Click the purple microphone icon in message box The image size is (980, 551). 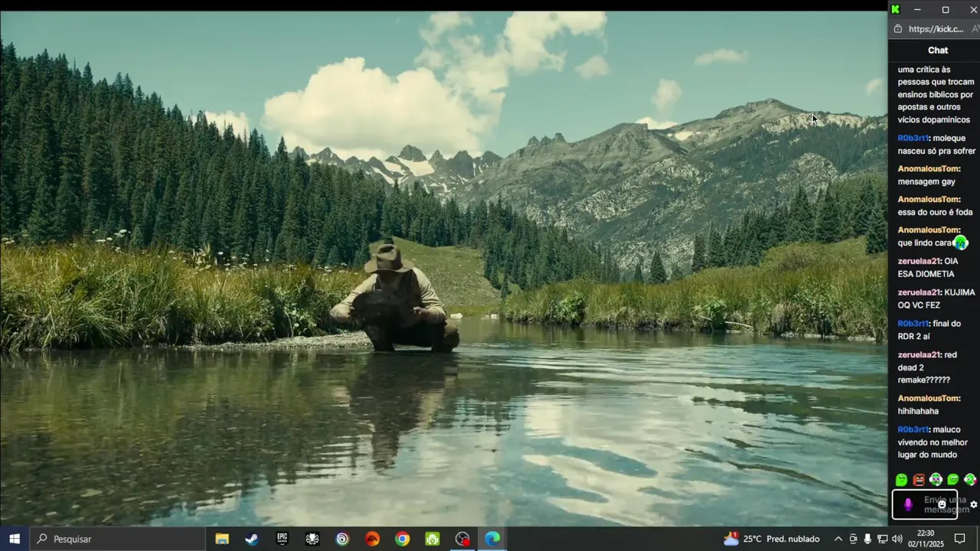pyautogui.click(x=908, y=504)
